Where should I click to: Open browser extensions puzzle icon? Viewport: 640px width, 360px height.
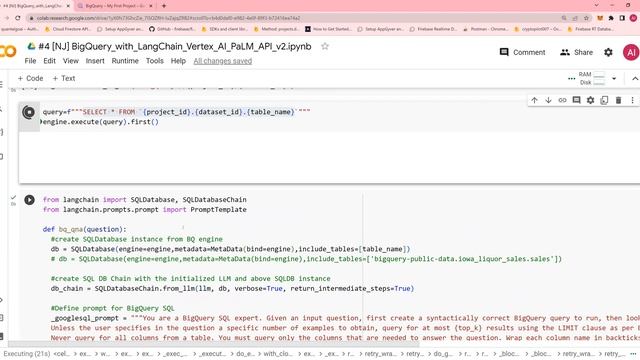coord(611,18)
